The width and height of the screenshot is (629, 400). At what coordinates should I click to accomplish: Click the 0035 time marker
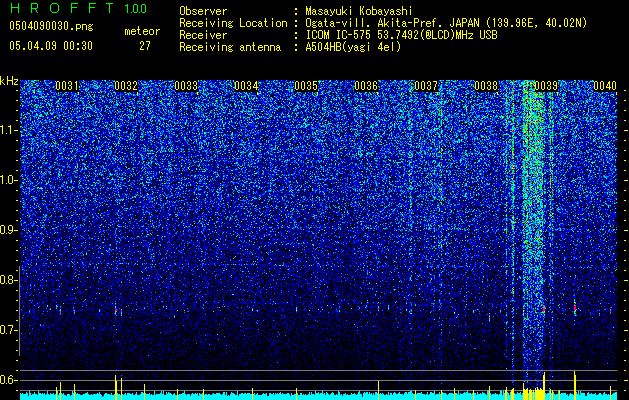click(x=306, y=86)
